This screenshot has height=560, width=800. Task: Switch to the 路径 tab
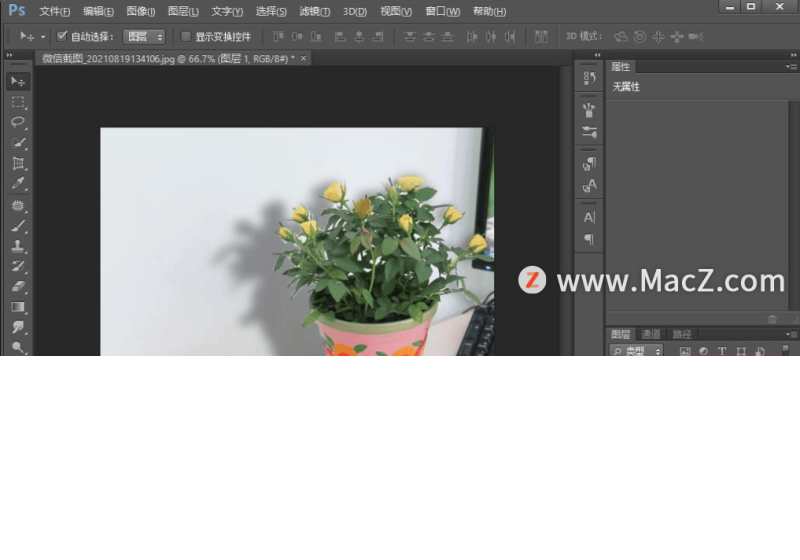[682, 334]
